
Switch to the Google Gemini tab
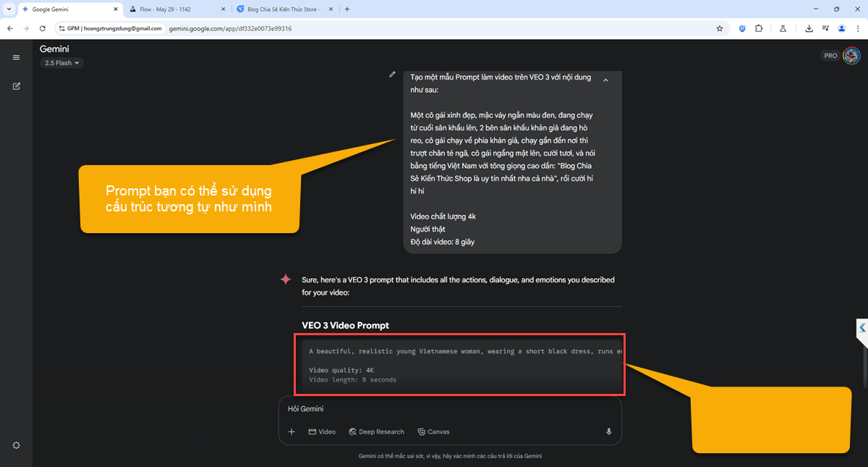click(x=69, y=9)
